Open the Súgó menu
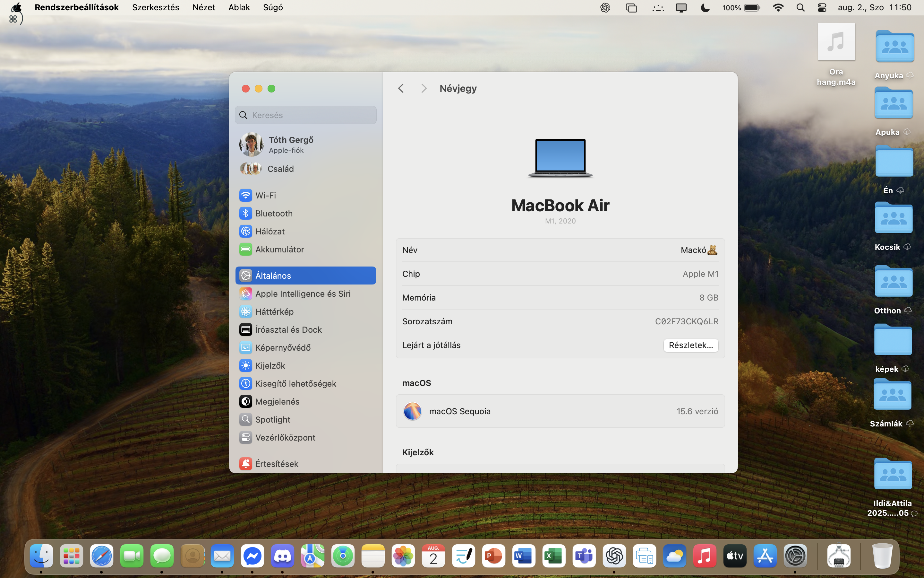This screenshot has width=924, height=578. point(273,8)
